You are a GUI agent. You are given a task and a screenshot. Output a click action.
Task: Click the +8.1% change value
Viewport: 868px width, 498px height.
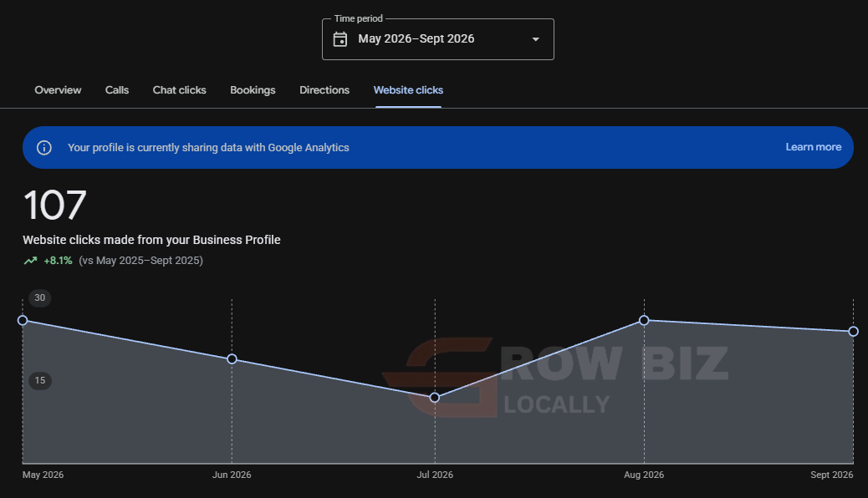point(59,260)
